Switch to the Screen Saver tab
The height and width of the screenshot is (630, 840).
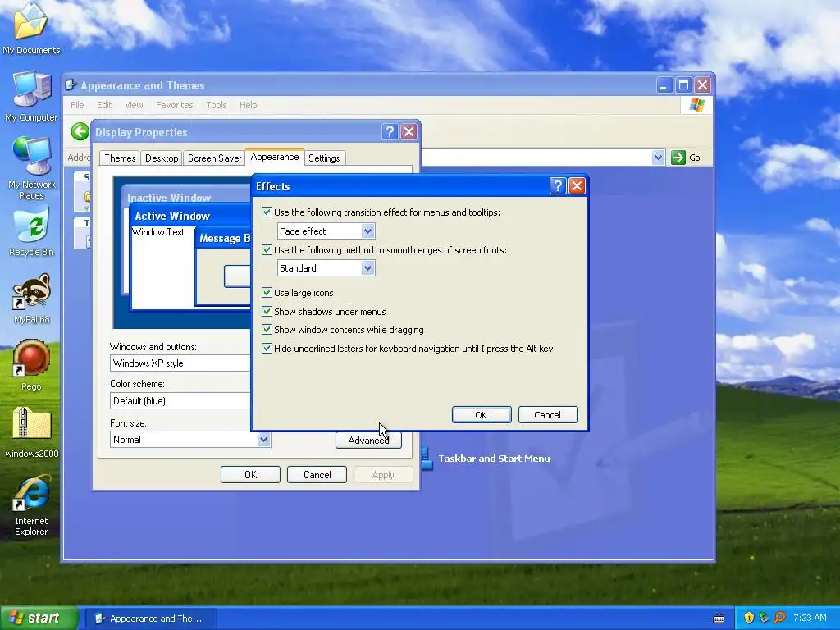[214, 158]
